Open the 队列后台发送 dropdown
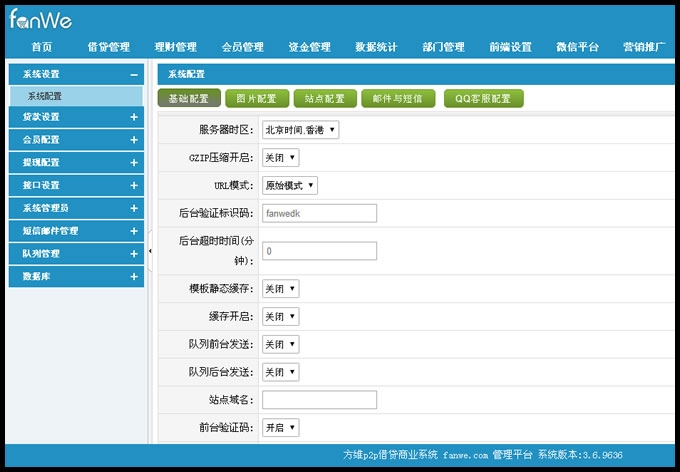This screenshot has width=680, height=472. [281, 372]
